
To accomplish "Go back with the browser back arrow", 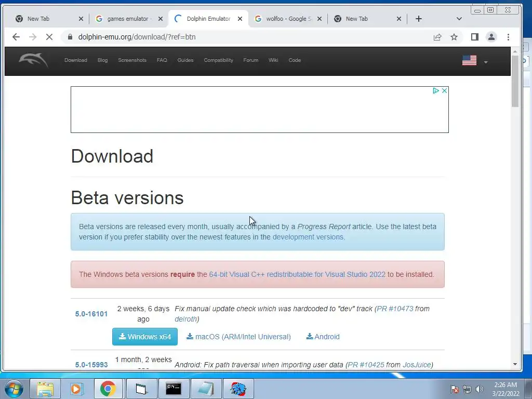I will pyautogui.click(x=16, y=37).
